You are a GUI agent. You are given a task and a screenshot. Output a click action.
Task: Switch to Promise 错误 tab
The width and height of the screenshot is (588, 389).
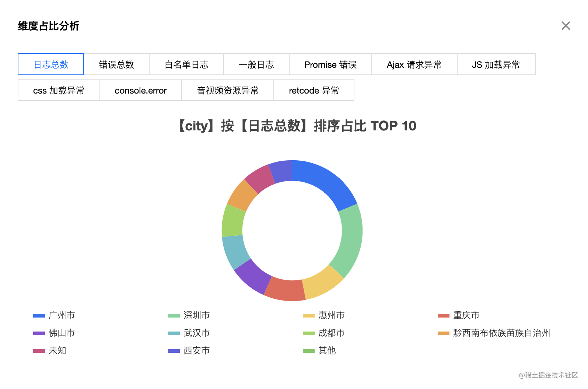(x=330, y=64)
